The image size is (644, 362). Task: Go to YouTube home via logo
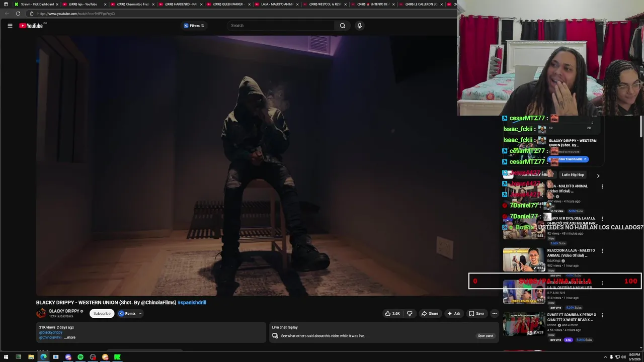(x=31, y=26)
